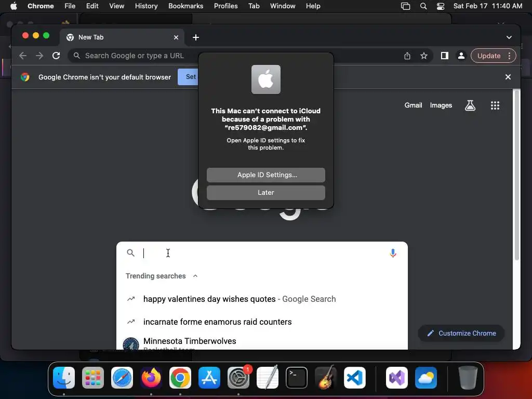This screenshot has width=532, height=399.
Task: Click the Stage Manager menu bar icon
Action: click(x=405, y=6)
